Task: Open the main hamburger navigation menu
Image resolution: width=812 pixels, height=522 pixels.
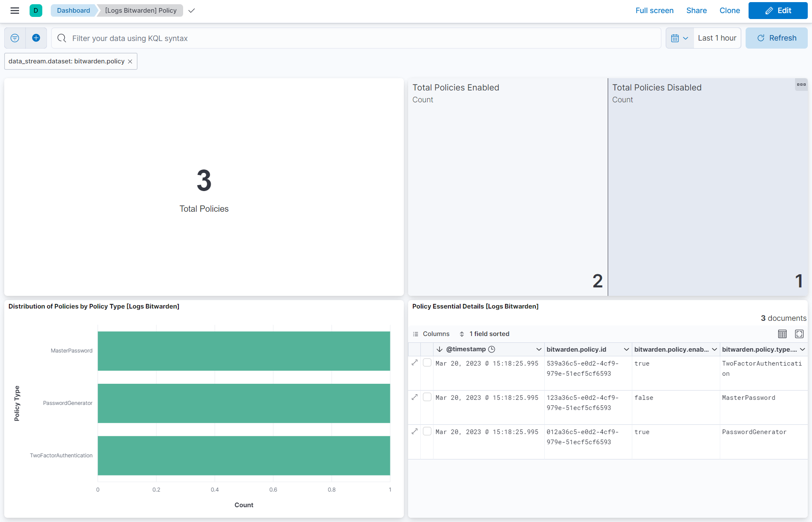Action: pos(15,11)
